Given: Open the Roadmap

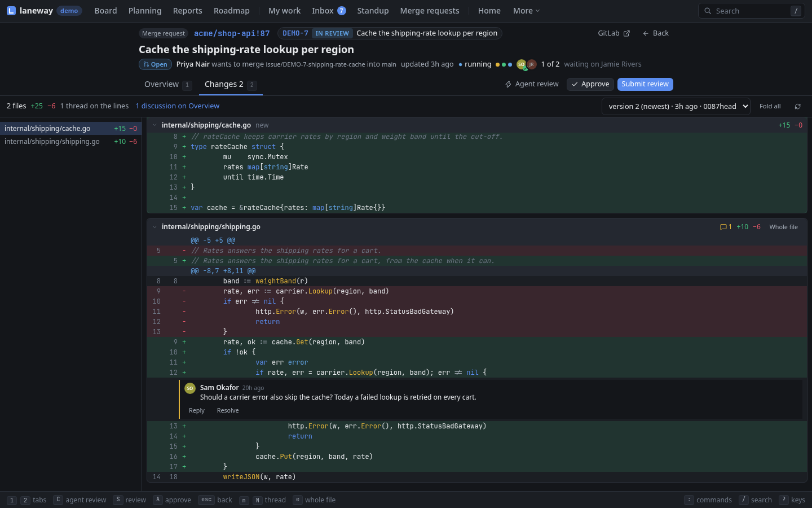Looking at the screenshot, I should point(231,11).
